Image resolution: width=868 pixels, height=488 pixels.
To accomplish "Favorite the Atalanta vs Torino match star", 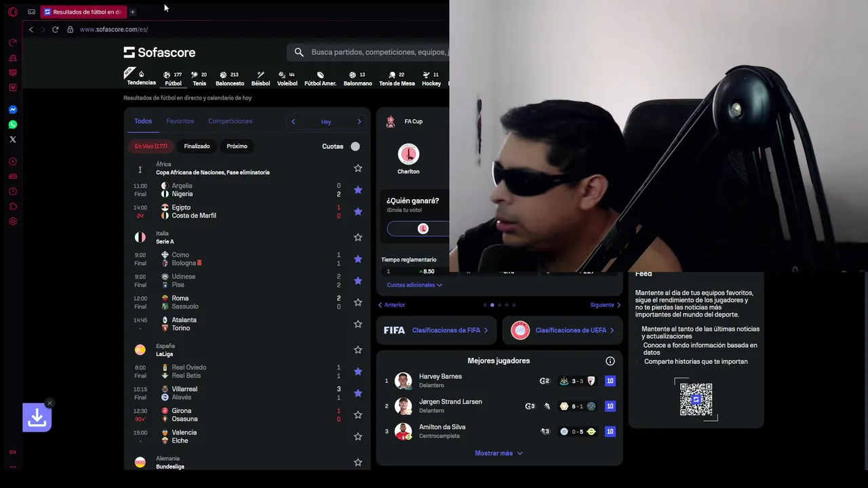I will (358, 324).
